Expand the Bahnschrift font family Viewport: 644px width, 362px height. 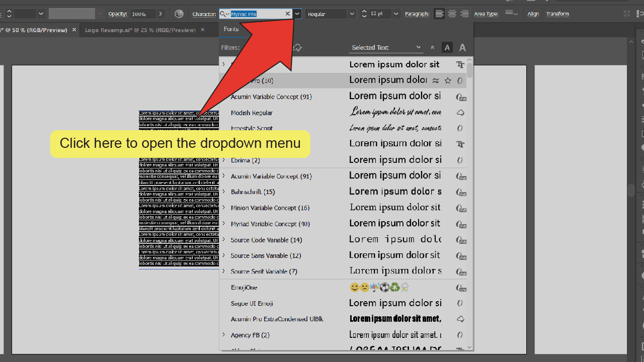click(224, 192)
